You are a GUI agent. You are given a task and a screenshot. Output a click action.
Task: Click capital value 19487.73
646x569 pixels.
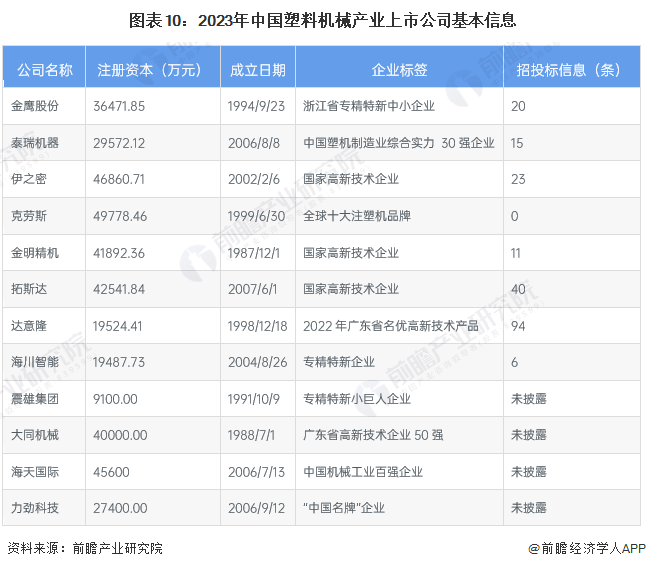coord(119,362)
